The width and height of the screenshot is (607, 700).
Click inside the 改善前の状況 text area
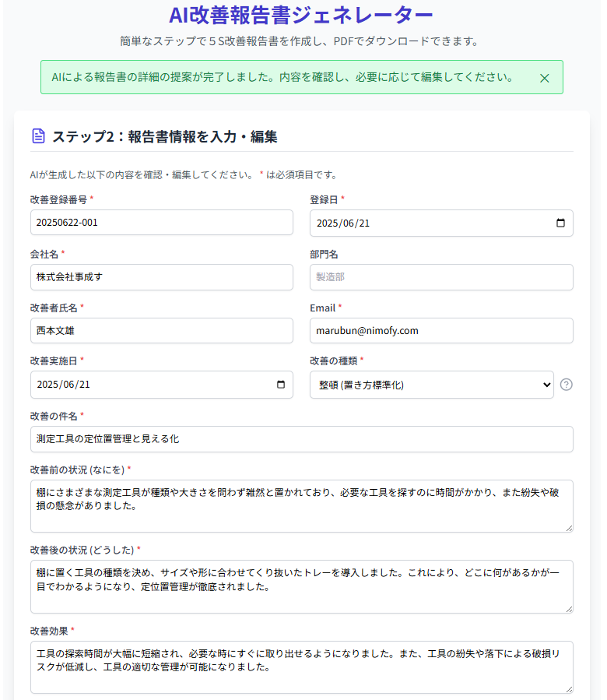[x=301, y=506]
